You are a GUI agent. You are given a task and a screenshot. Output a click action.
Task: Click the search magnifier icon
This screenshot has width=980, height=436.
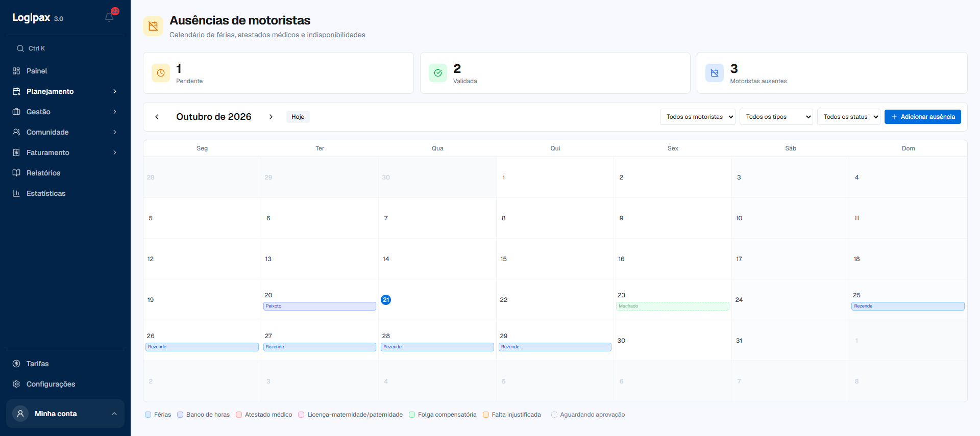click(x=20, y=48)
